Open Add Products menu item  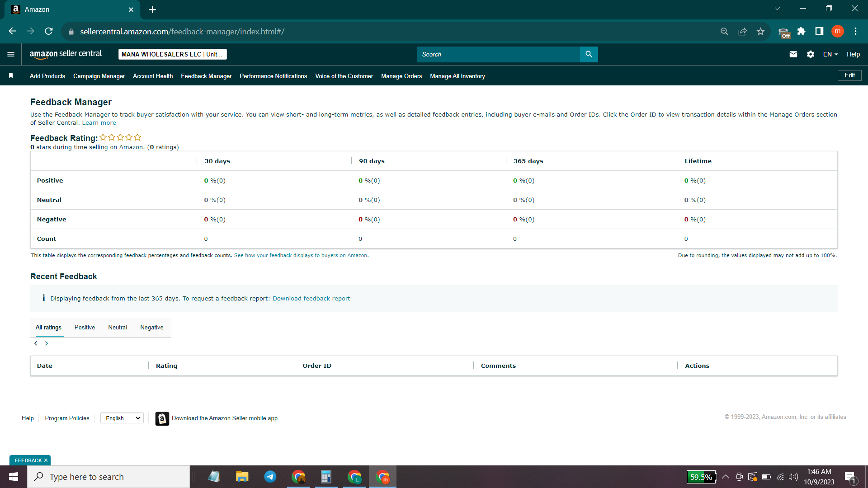(47, 76)
